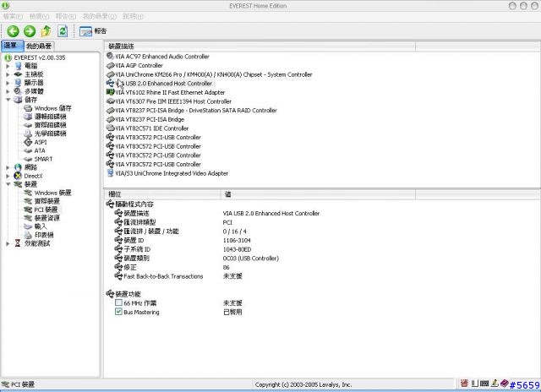The height and width of the screenshot is (392, 541).
Task: Click the 實體磁碟機 disk icon in the tree
Action: tap(28, 125)
